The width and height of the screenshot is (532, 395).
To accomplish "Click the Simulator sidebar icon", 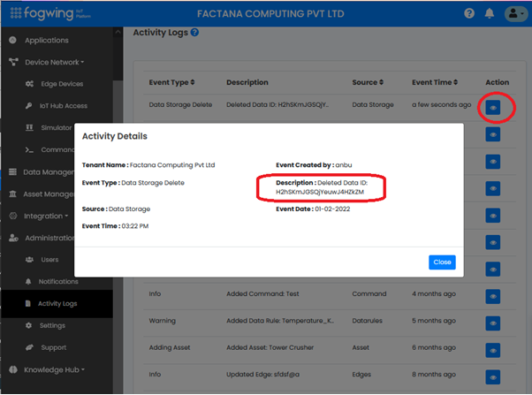I will click(x=29, y=127).
